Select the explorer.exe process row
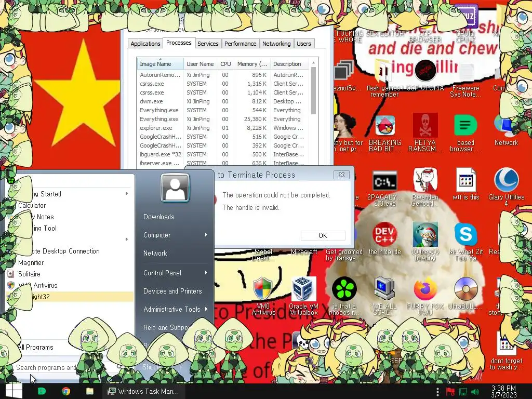This screenshot has height=399, width=532. 223,128
